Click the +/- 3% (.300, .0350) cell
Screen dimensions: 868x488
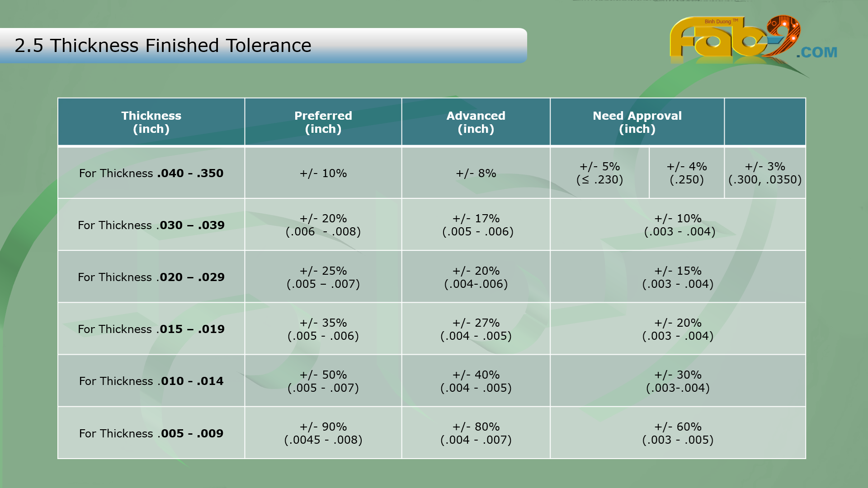[x=764, y=173]
